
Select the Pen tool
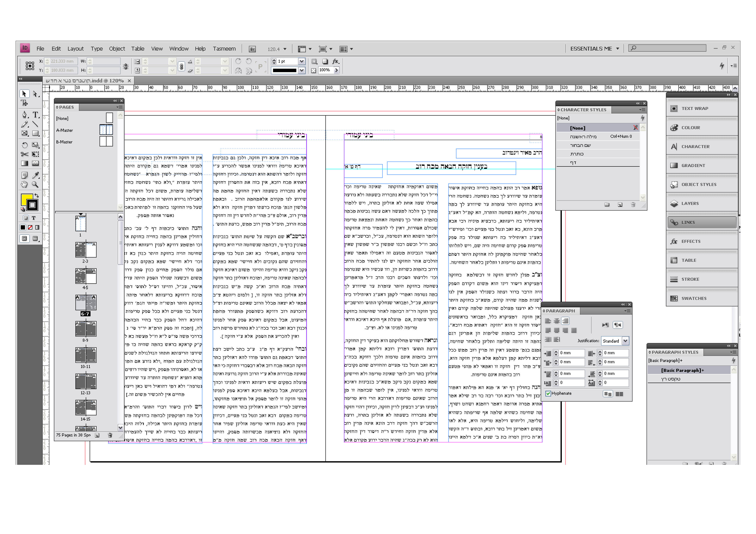point(25,115)
